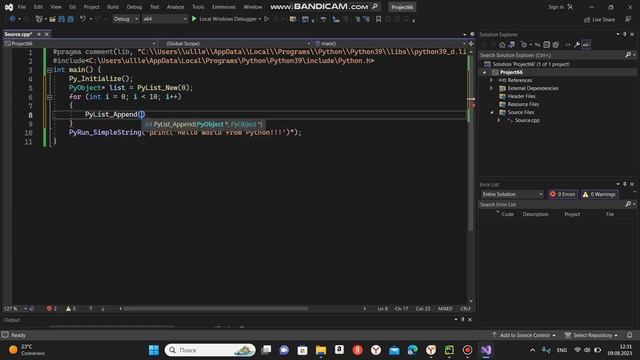Toggle the 0 Errors filter in Error List

tap(562, 194)
